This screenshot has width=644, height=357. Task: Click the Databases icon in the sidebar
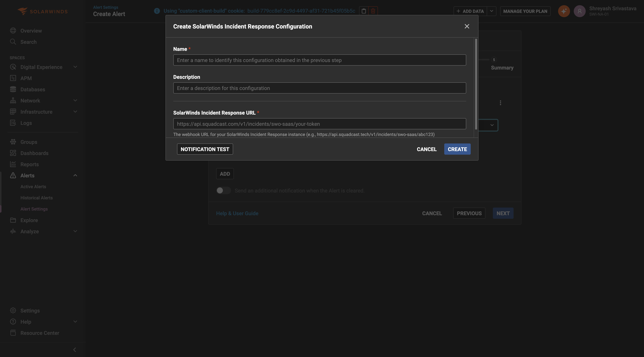[13, 89]
